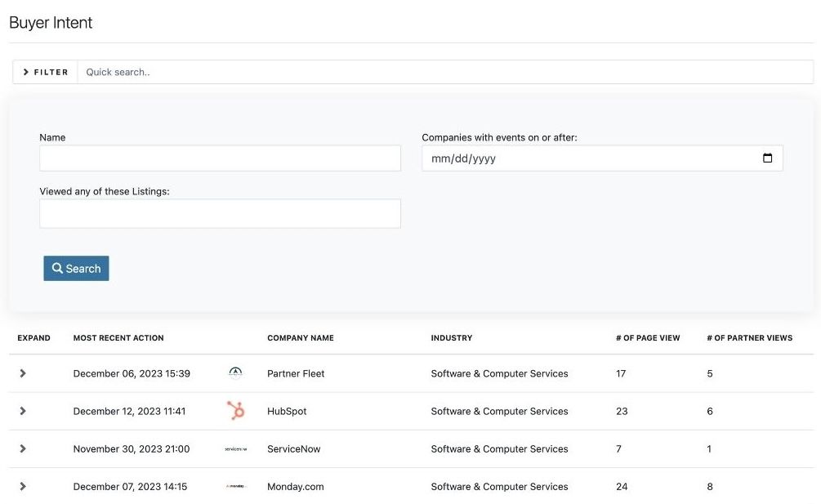Screen dimensions: 821x504
Task: Click the Viewed any of these Listings field
Action: (x=220, y=213)
